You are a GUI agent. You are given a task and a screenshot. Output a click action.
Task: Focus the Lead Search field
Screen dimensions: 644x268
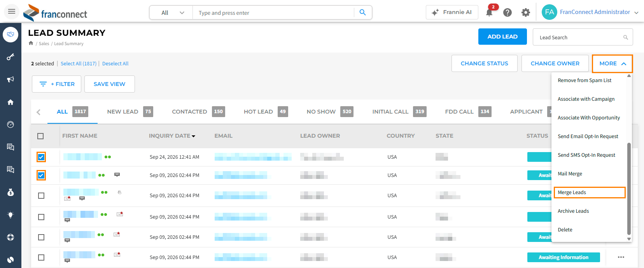(x=583, y=37)
